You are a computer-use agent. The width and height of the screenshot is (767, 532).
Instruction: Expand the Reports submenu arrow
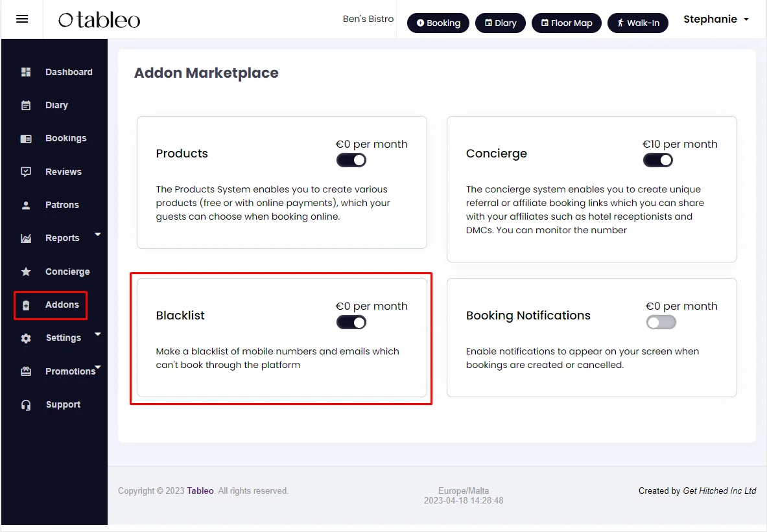tap(98, 234)
